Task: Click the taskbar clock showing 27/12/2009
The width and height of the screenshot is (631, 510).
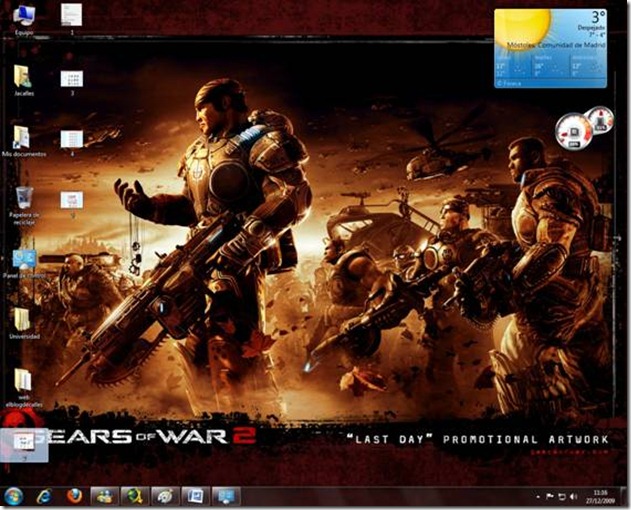Action: [x=600, y=497]
